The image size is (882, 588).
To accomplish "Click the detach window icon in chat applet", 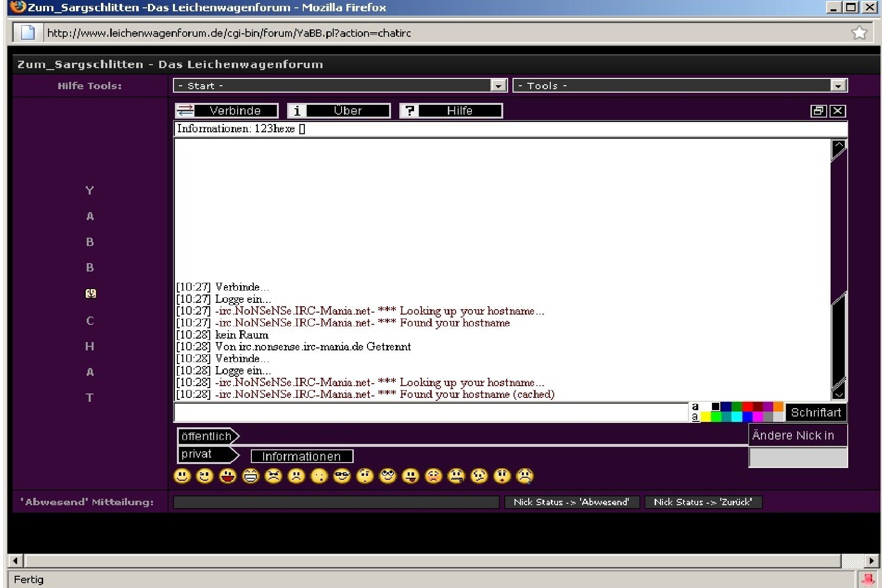I will tap(818, 111).
